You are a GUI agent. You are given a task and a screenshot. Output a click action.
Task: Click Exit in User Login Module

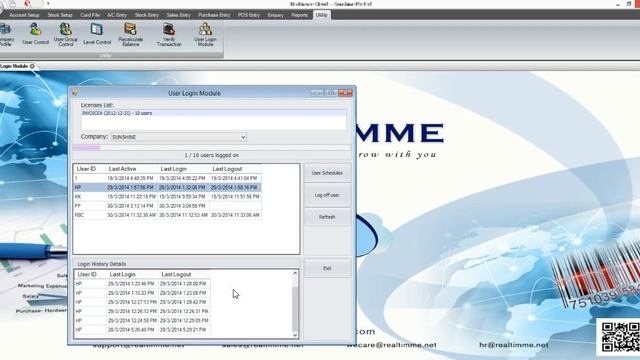(327, 269)
